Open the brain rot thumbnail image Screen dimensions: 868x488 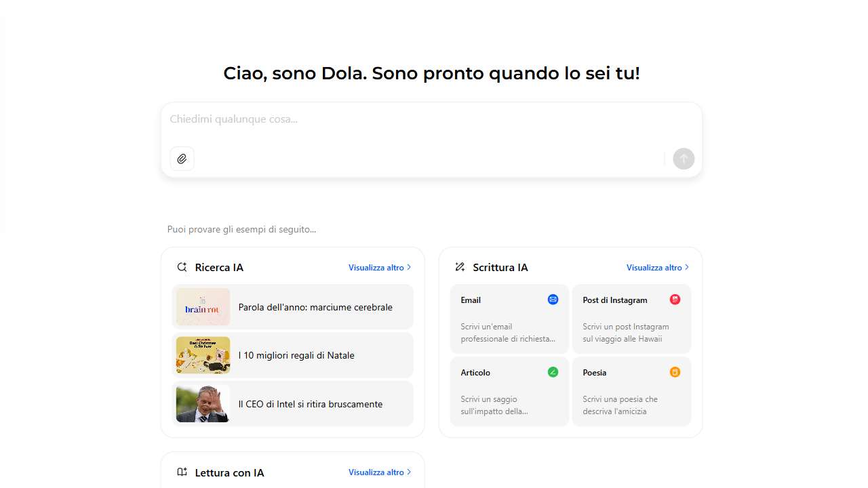pos(203,307)
